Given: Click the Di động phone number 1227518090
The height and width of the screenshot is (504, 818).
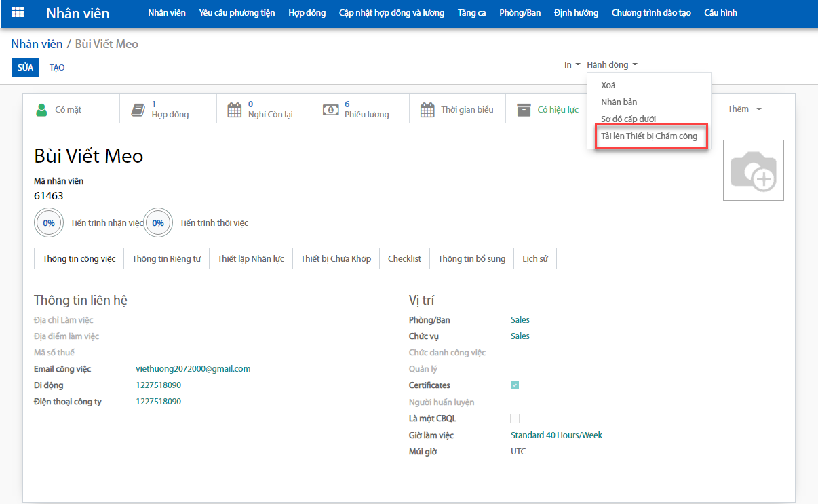Looking at the screenshot, I should tap(159, 385).
